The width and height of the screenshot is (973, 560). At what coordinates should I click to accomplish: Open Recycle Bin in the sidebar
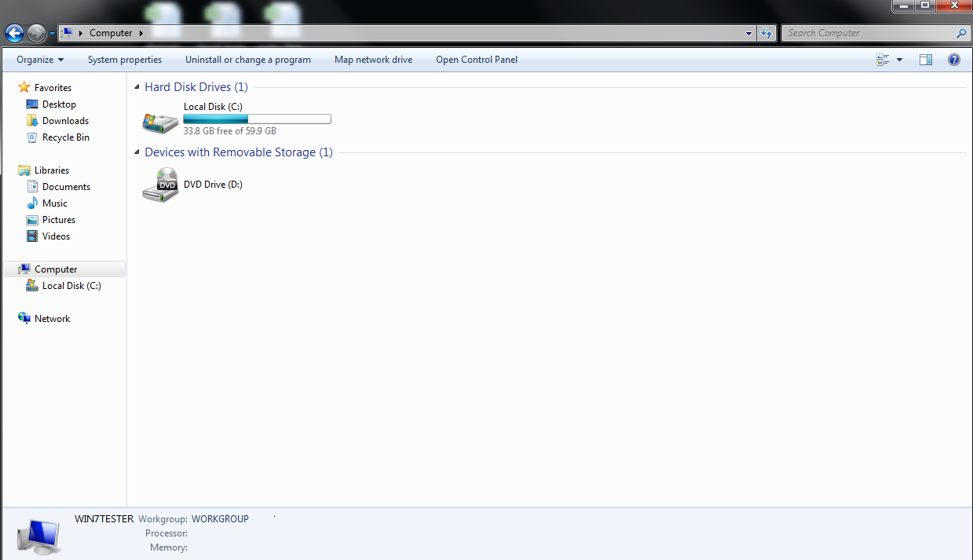65,137
